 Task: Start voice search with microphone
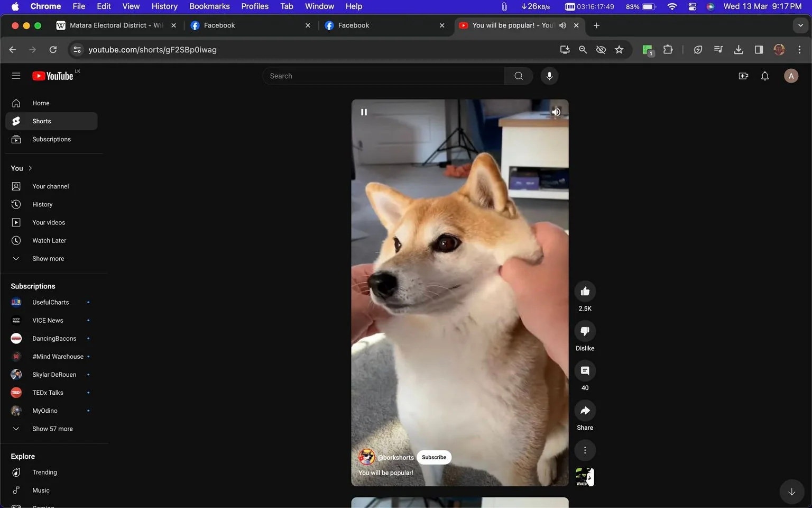549,76
